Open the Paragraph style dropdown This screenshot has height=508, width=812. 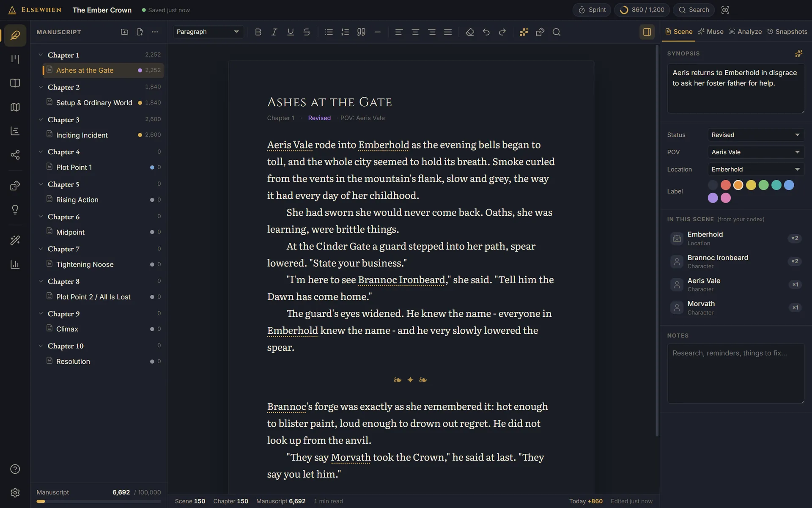(x=208, y=32)
